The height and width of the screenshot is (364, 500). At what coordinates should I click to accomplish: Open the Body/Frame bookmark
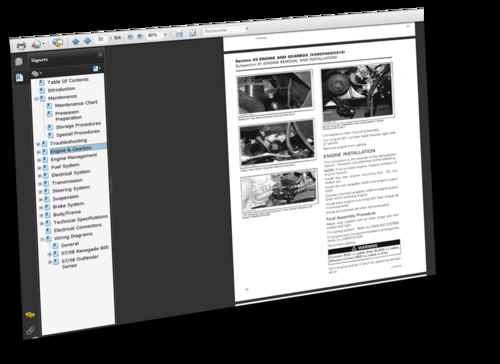point(67,213)
